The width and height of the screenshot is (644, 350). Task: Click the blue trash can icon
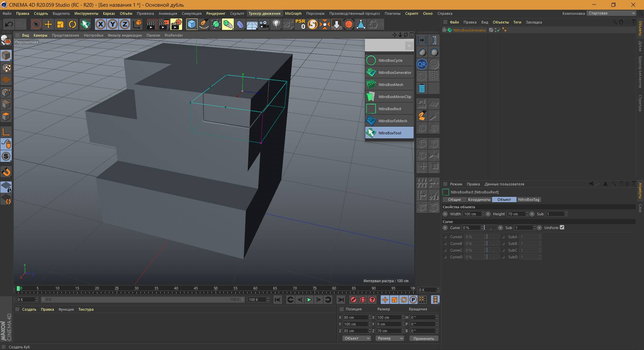pyautogui.click(x=422, y=88)
